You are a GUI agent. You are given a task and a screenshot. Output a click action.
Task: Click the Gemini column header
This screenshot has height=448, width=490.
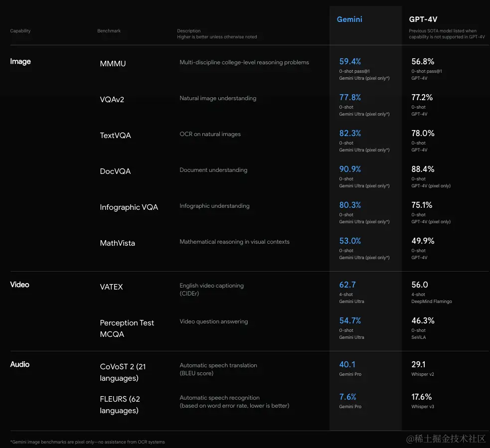point(349,19)
